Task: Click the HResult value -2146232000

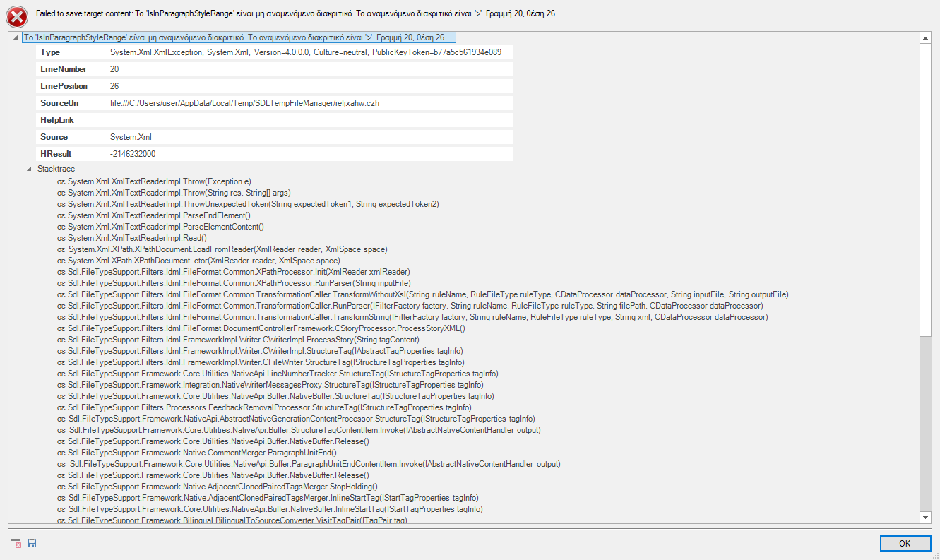Action: (x=133, y=154)
